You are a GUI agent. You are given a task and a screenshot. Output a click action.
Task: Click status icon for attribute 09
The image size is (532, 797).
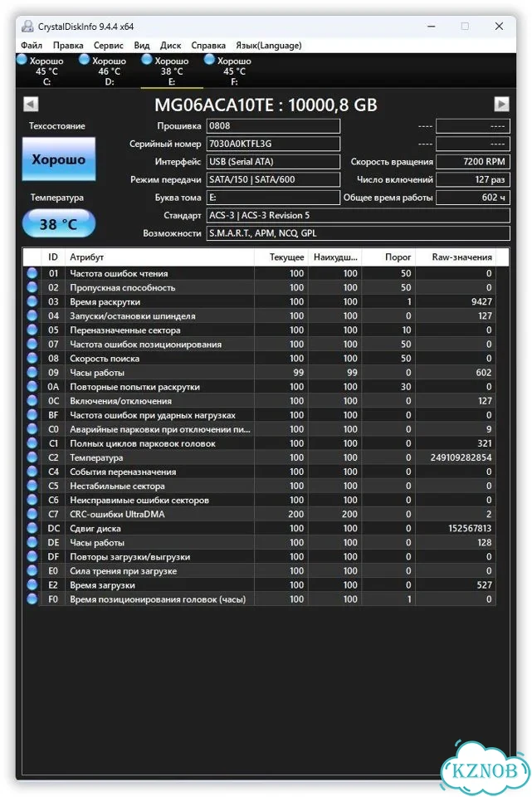[32, 373]
